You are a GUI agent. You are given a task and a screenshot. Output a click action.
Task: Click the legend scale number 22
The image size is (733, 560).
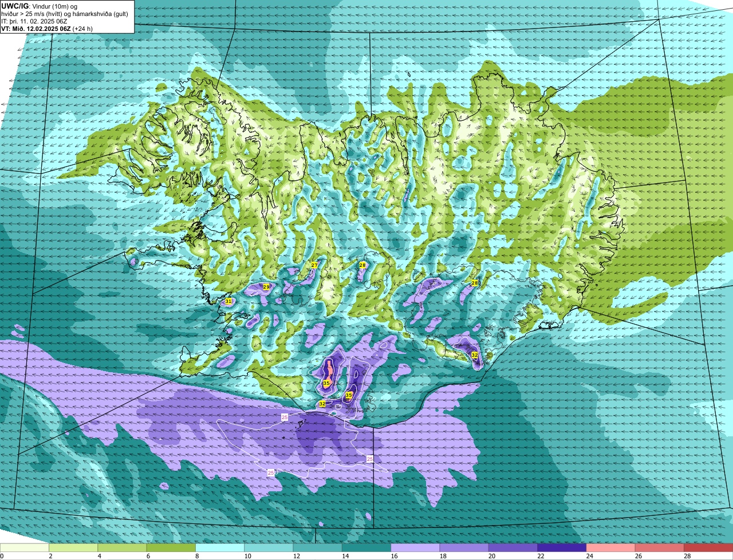(541, 556)
